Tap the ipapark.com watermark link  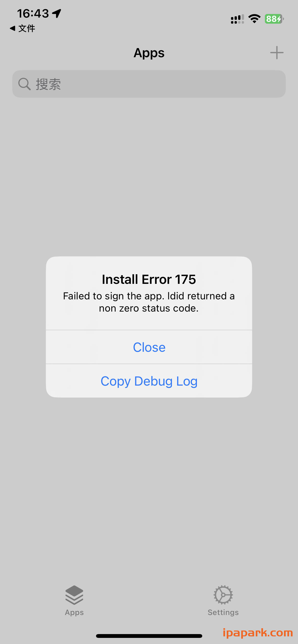(258, 633)
